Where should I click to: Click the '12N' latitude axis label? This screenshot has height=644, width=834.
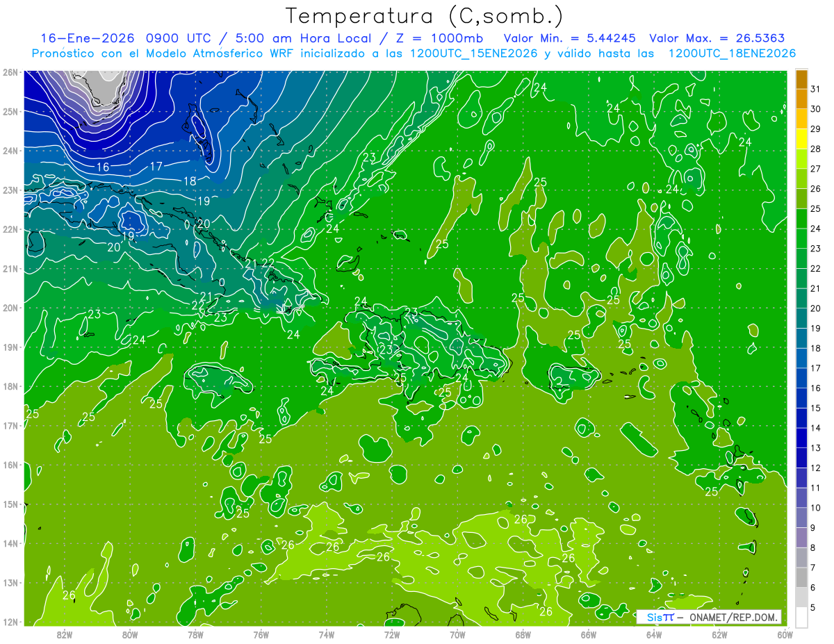10,622
